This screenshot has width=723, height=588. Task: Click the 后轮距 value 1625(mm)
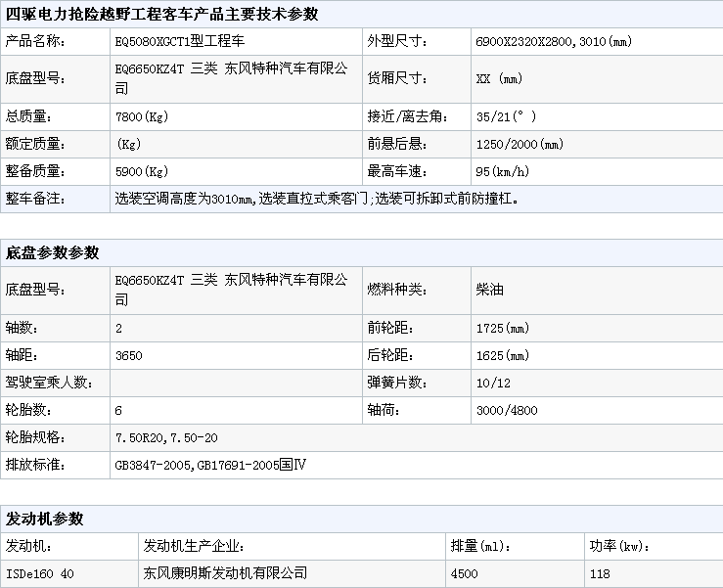point(503,355)
